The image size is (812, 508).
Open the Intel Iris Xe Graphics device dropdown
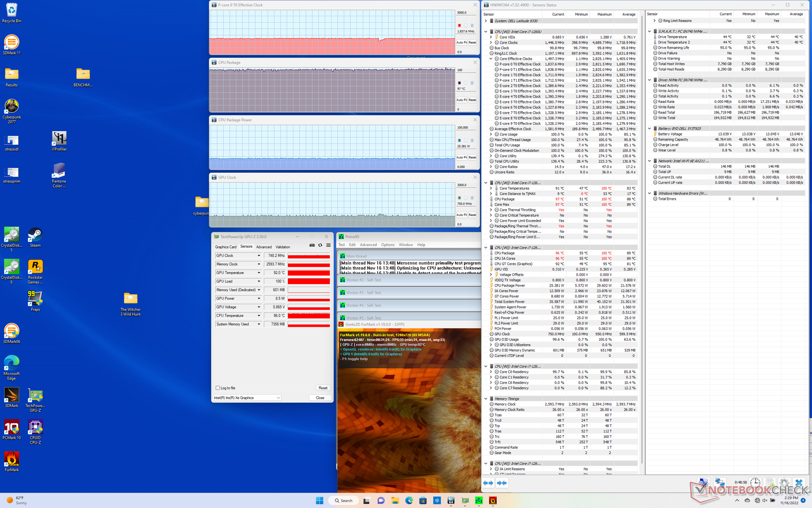click(x=278, y=398)
